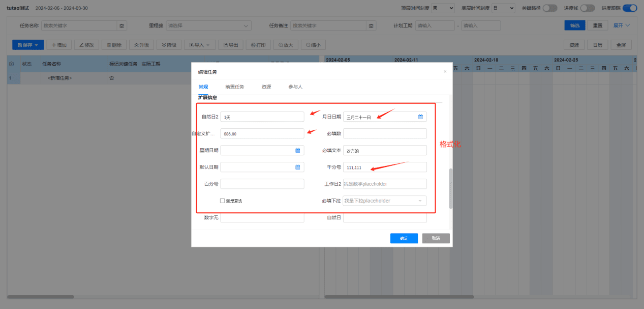Click the 任务名称 search input
This screenshot has width=644, height=309.
[x=79, y=25]
